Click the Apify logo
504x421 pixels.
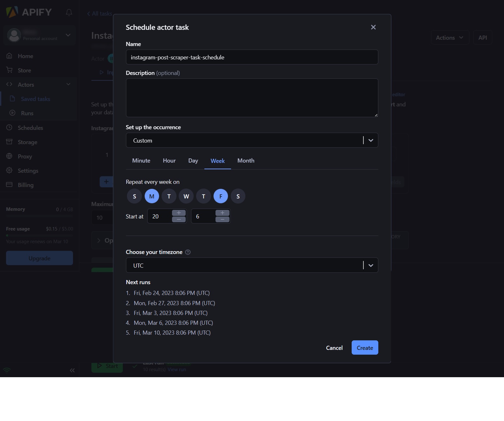[29, 12]
